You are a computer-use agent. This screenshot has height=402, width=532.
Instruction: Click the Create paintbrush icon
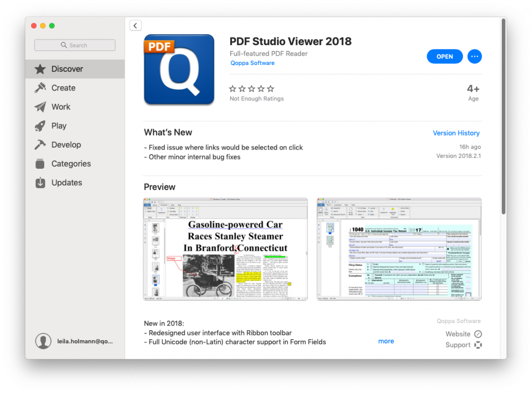[x=40, y=88]
